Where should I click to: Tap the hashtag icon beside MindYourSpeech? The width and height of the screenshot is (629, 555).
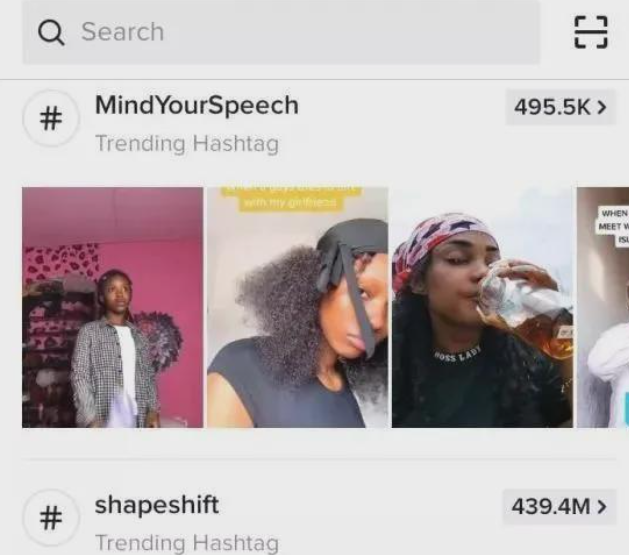[51, 118]
